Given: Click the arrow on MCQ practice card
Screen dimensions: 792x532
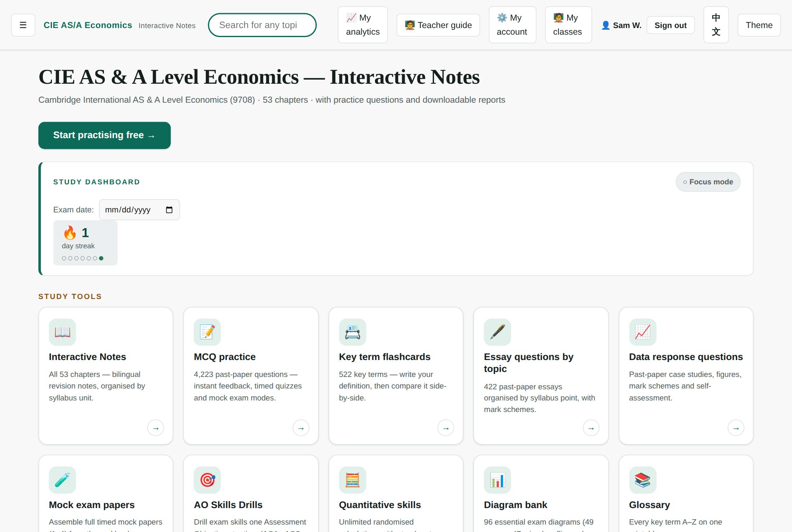Looking at the screenshot, I should (301, 428).
